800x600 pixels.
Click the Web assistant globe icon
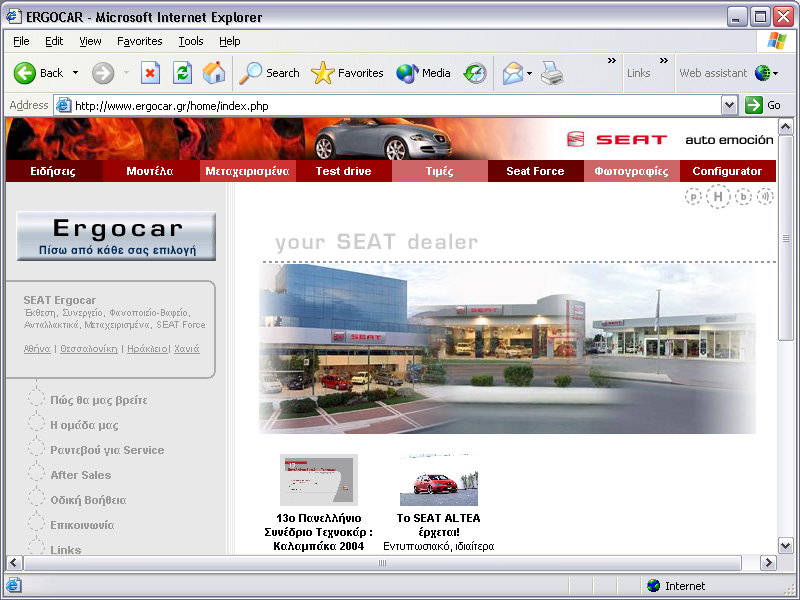pyautogui.click(x=762, y=73)
